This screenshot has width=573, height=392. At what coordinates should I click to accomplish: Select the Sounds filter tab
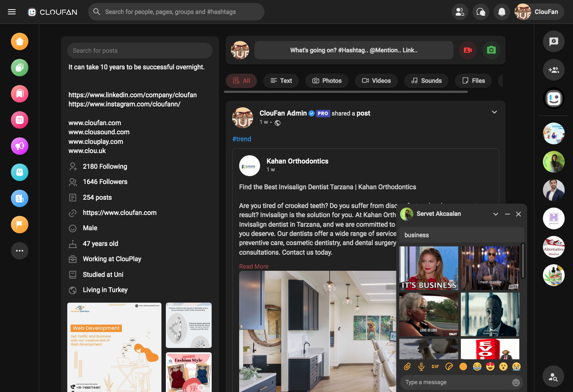426,81
